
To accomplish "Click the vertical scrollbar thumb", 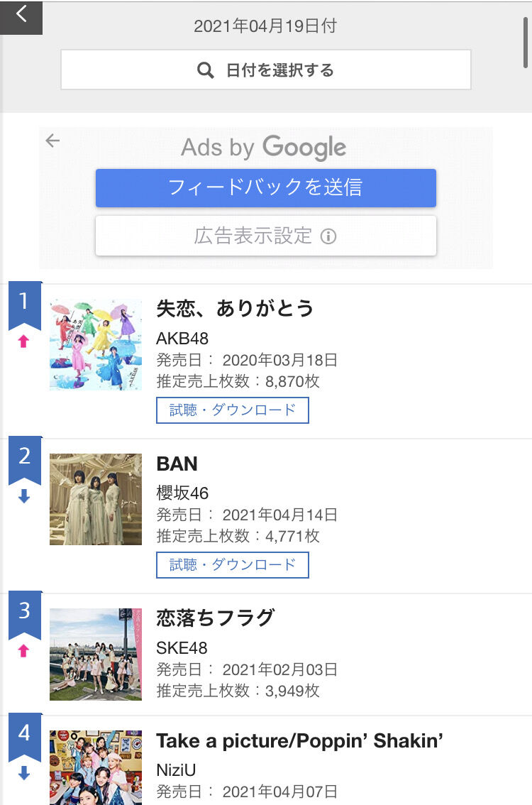I will [x=526, y=43].
